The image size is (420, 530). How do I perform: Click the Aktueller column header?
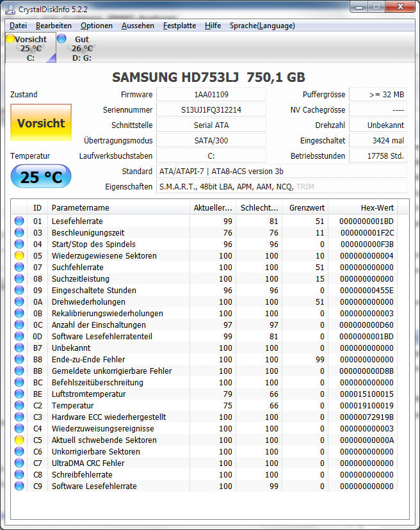213,208
